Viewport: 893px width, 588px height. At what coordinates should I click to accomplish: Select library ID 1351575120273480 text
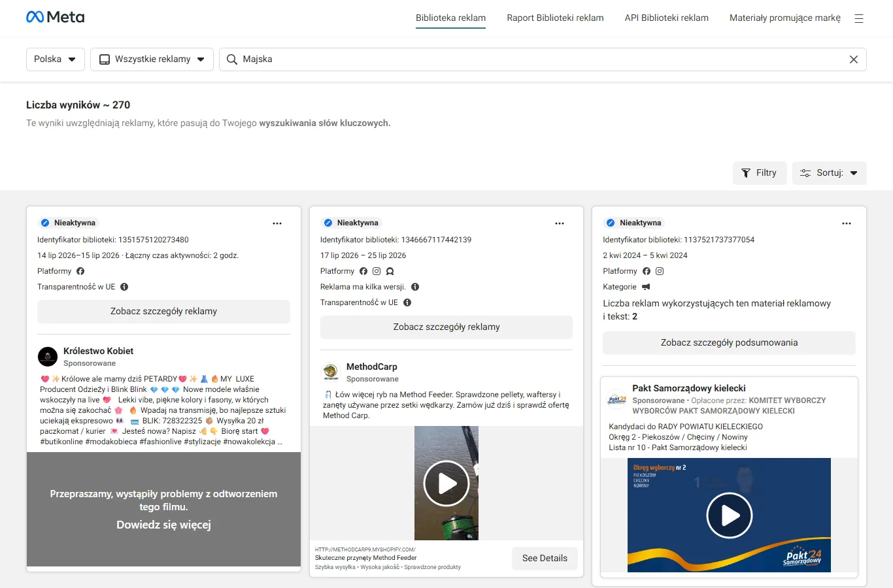point(154,240)
